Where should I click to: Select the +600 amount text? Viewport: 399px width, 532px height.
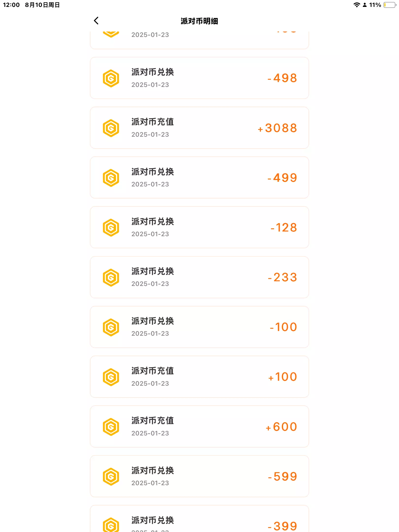click(281, 427)
